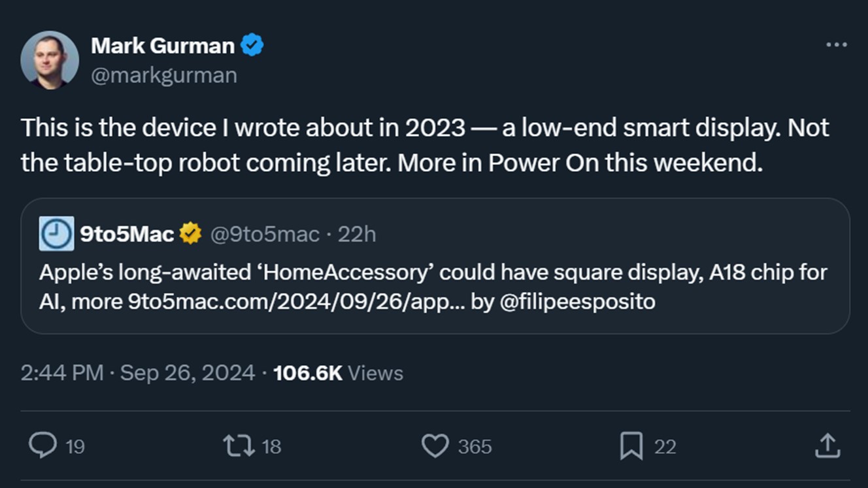Viewport: 868px width, 488px height.
Task: Click the reply speech bubble icon
Action: 43,446
